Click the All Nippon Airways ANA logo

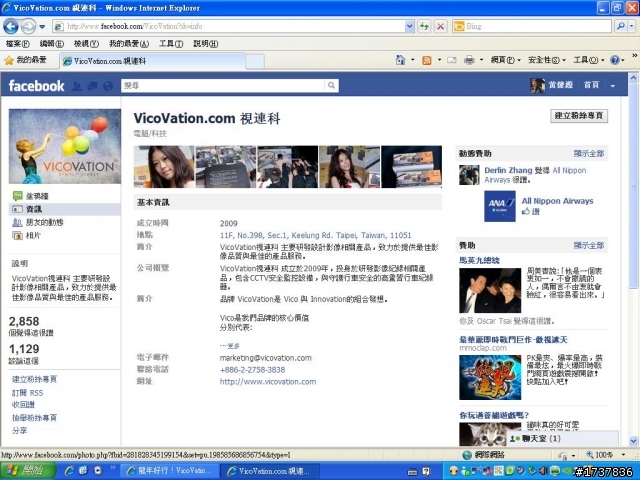pyautogui.click(x=500, y=206)
